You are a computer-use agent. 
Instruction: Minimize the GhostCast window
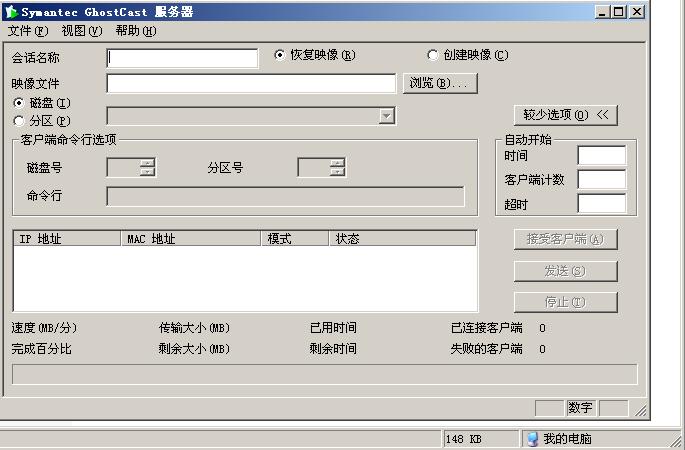point(602,12)
